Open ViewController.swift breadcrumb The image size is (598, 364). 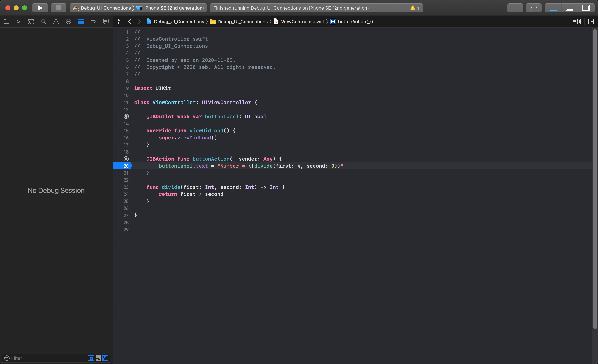(x=299, y=22)
